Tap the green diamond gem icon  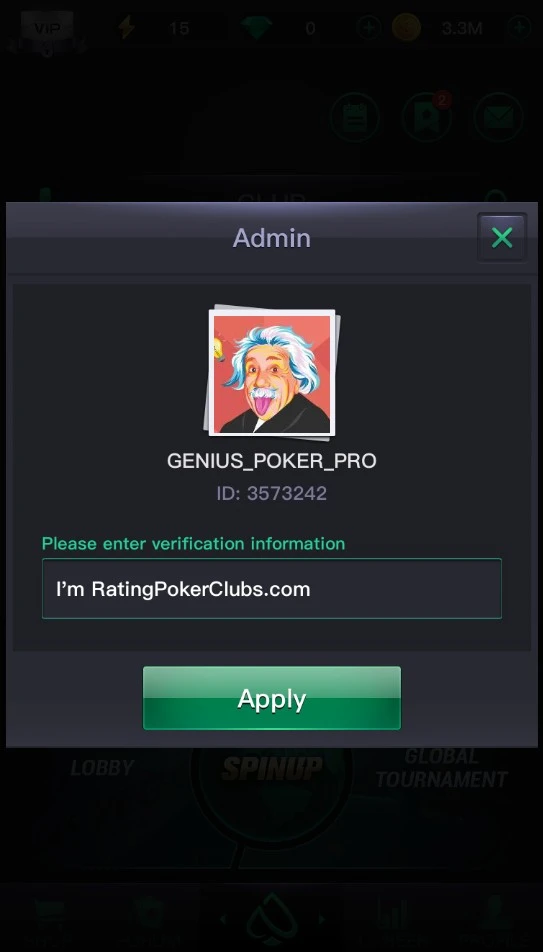coord(256,28)
